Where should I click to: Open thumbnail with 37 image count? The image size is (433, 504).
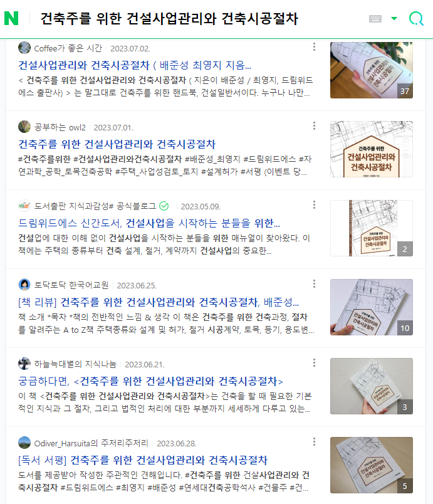tap(372, 70)
